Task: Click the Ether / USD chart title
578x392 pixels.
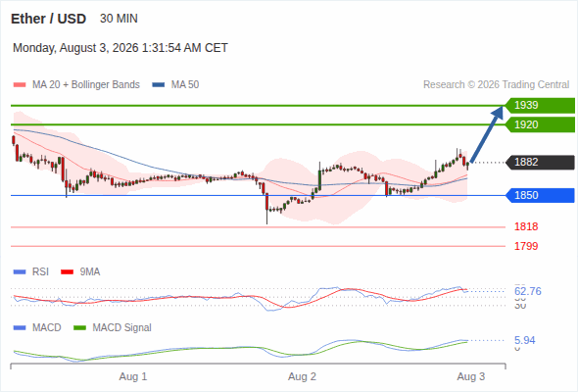Action: click(x=48, y=19)
